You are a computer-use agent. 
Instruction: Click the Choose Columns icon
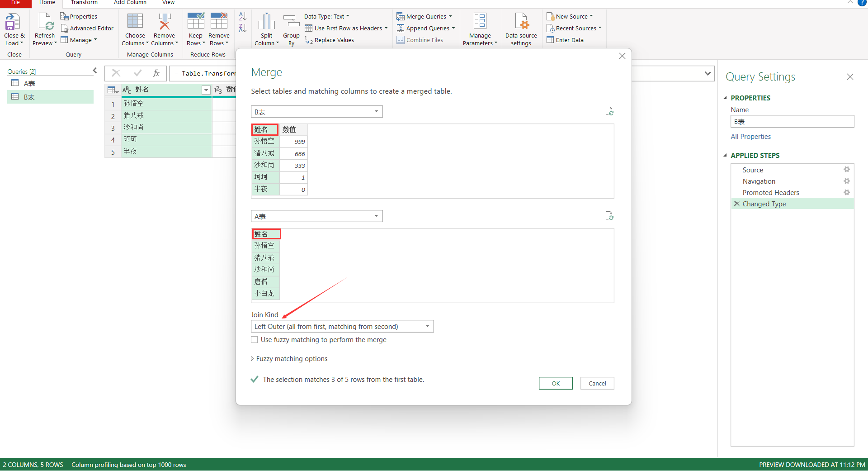(x=135, y=21)
